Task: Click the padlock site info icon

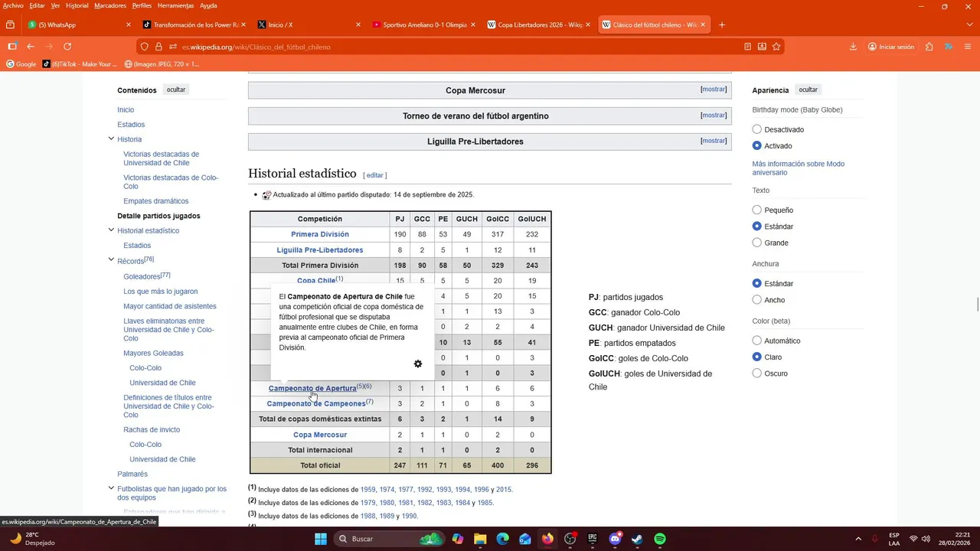Action: tap(158, 47)
